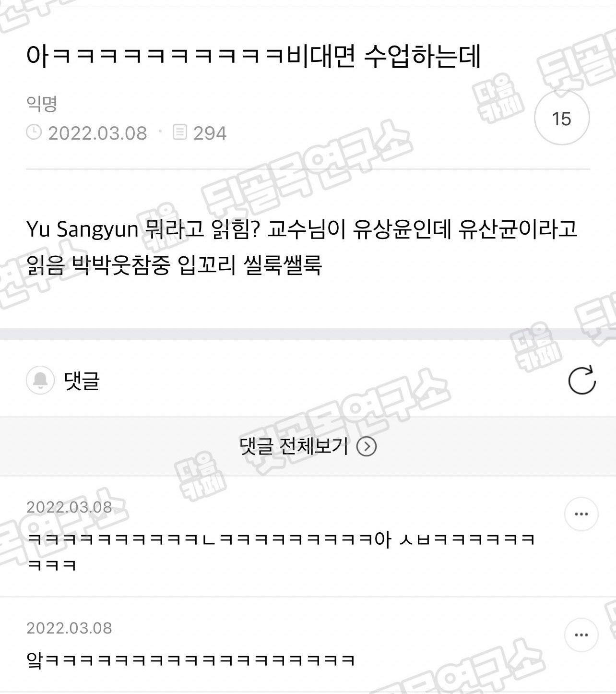Screen dimensions: 616x694
Task: Click the post date 2022.03.08
Action: (x=97, y=133)
